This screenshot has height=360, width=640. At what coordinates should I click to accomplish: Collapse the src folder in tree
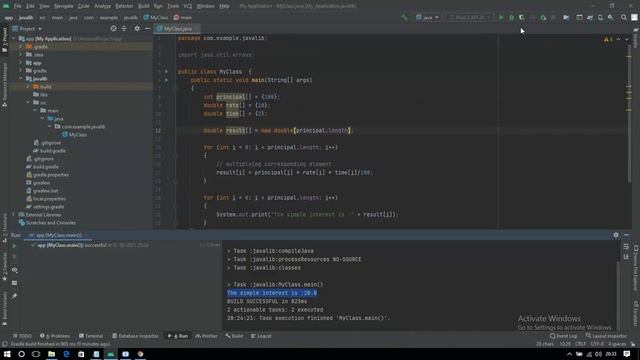(x=28, y=102)
